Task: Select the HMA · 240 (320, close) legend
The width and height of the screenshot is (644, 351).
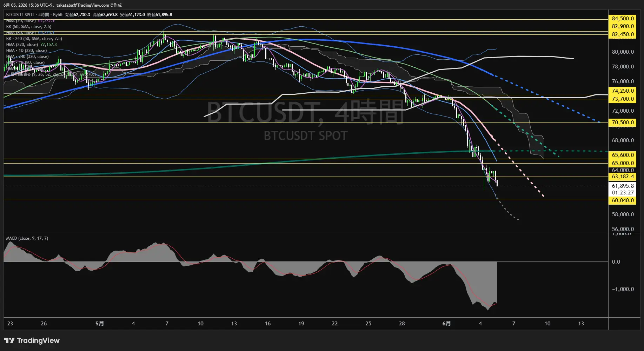Action: (27, 57)
